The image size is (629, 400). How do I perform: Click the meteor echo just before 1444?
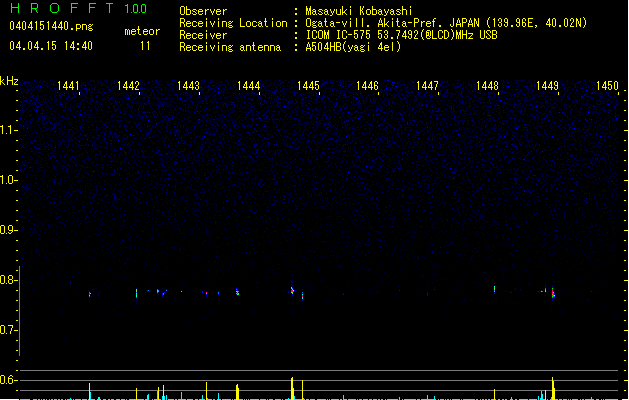tap(237, 292)
